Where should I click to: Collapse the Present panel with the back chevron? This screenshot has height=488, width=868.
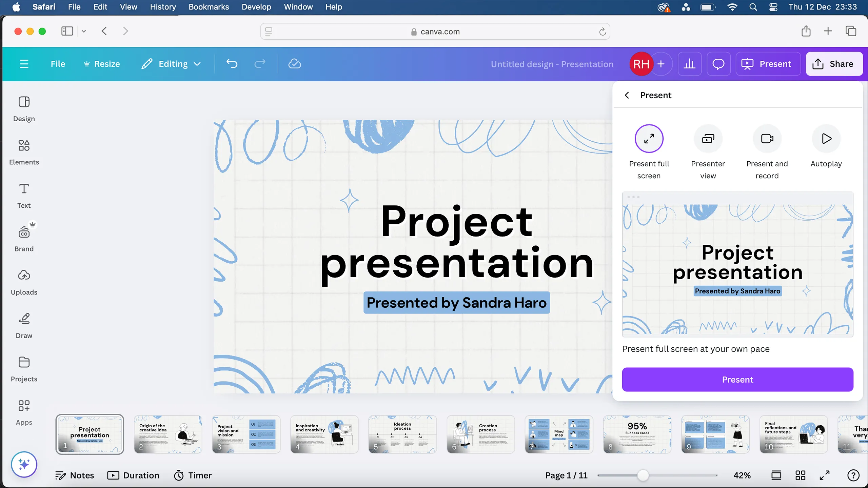pos(627,95)
